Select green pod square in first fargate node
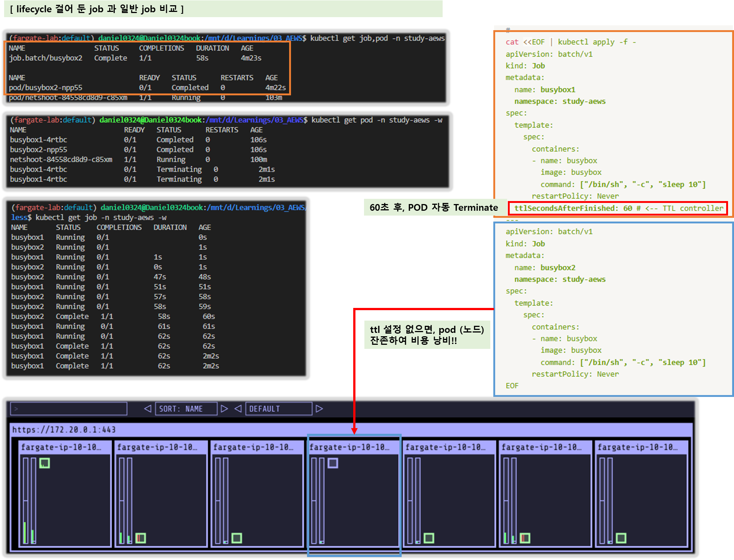The height and width of the screenshot is (560, 734). pyautogui.click(x=44, y=463)
